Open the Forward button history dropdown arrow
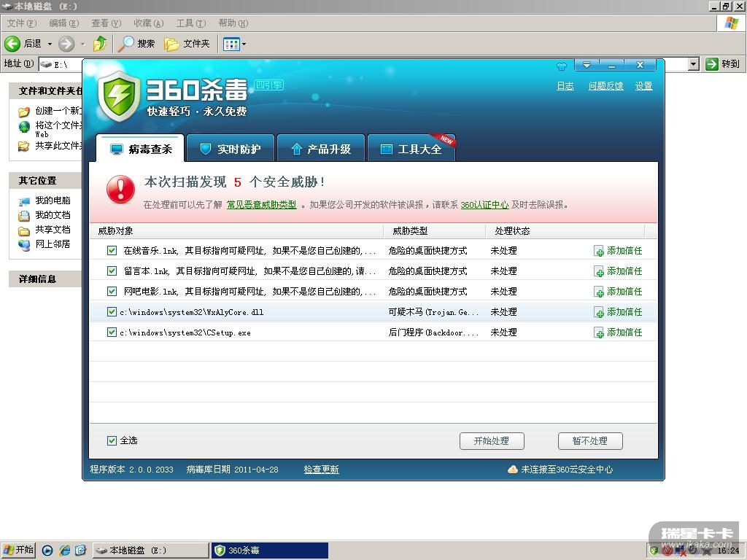747x560 pixels. [x=83, y=44]
